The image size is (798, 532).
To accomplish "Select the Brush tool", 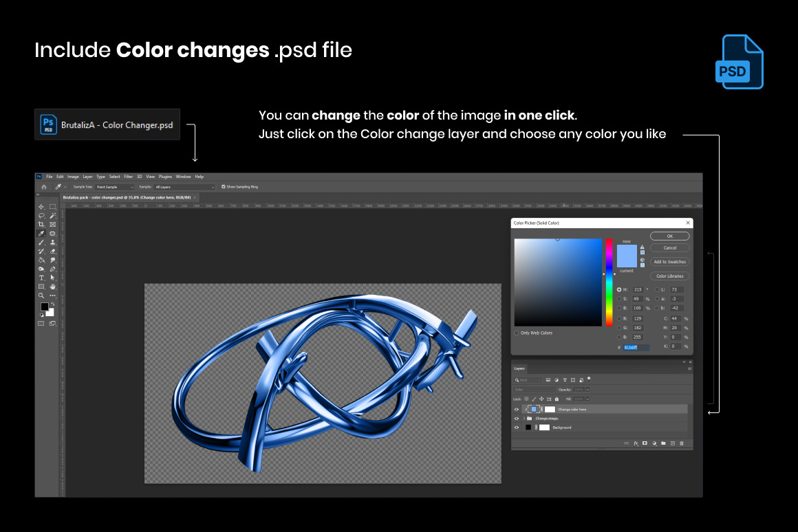I will [x=41, y=243].
